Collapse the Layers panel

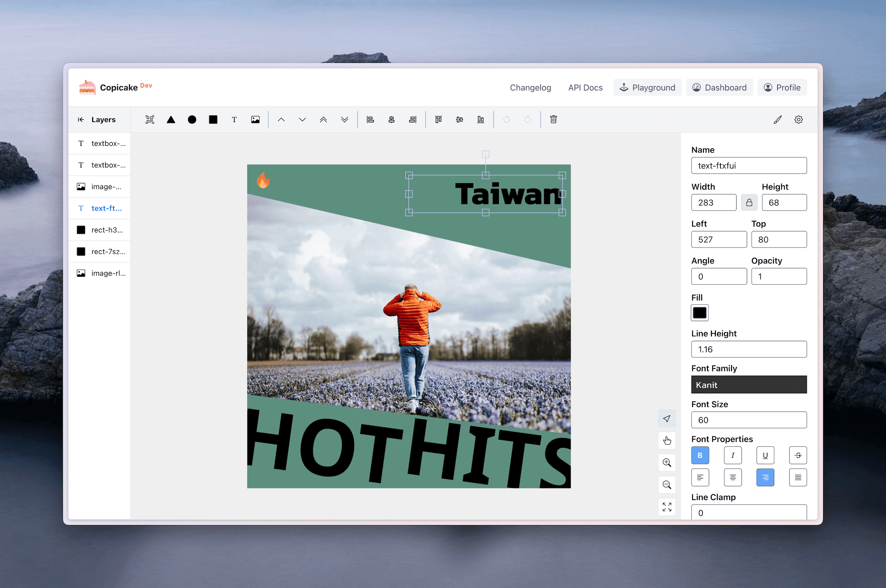coord(81,120)
